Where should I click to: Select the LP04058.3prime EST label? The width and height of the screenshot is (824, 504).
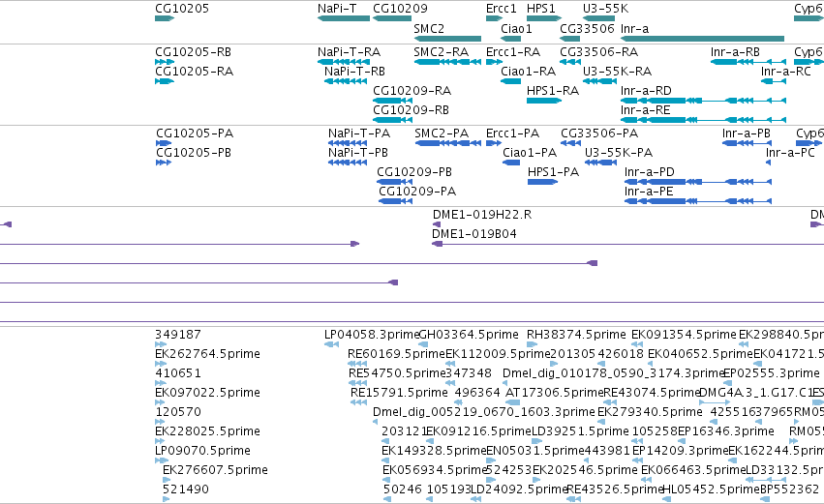point(371,335)
